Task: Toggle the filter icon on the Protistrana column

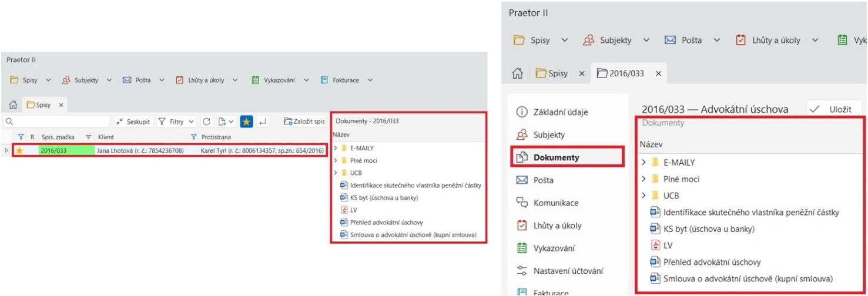Action: coord(194,137)
